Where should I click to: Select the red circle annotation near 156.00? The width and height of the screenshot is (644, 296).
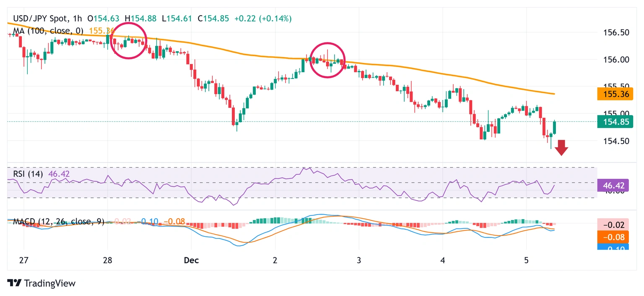(x=328, y=60)
